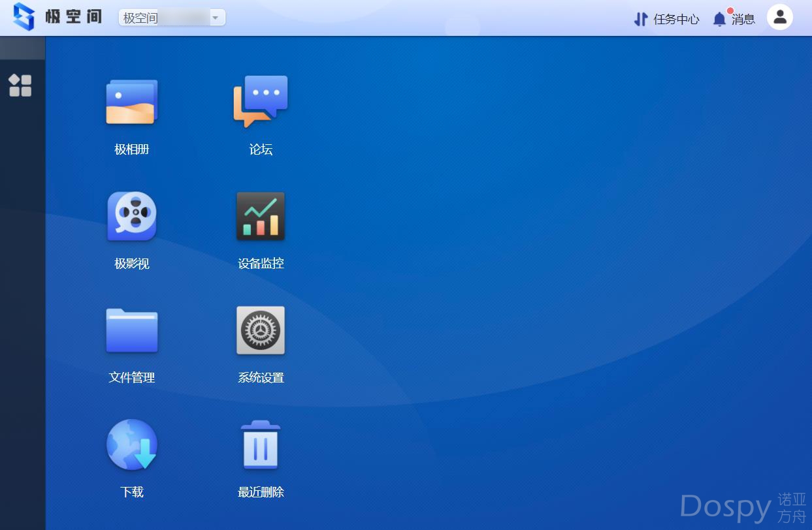Open the 设备监控 device monitor
The image size is (812, 530).
click(x=261, y=216)
